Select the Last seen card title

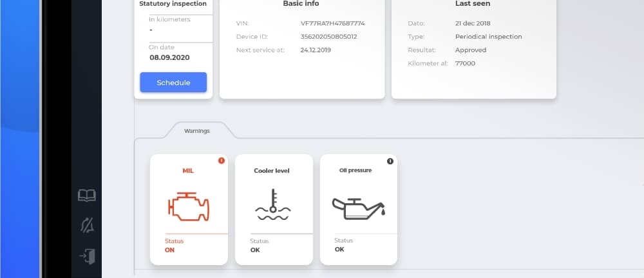point(473,4)
